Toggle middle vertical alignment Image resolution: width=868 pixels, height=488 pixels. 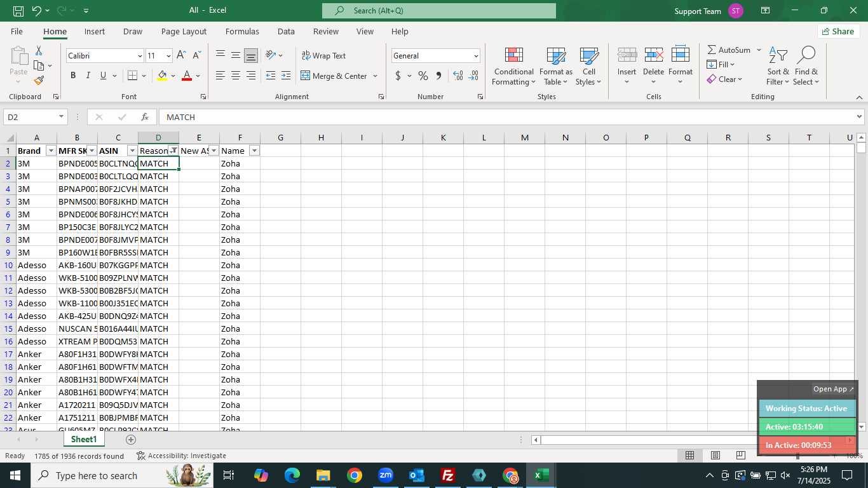click(236, 55)
